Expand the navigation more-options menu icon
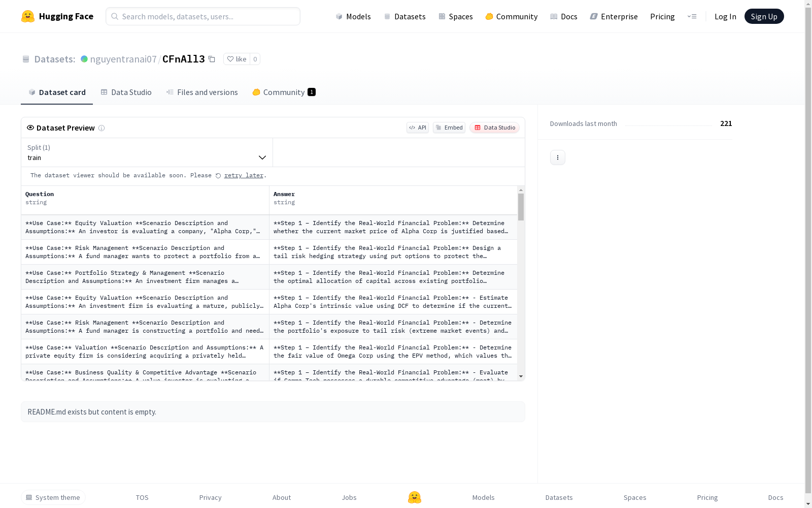Viewport: 812px width, 508px height. (692, 16)
